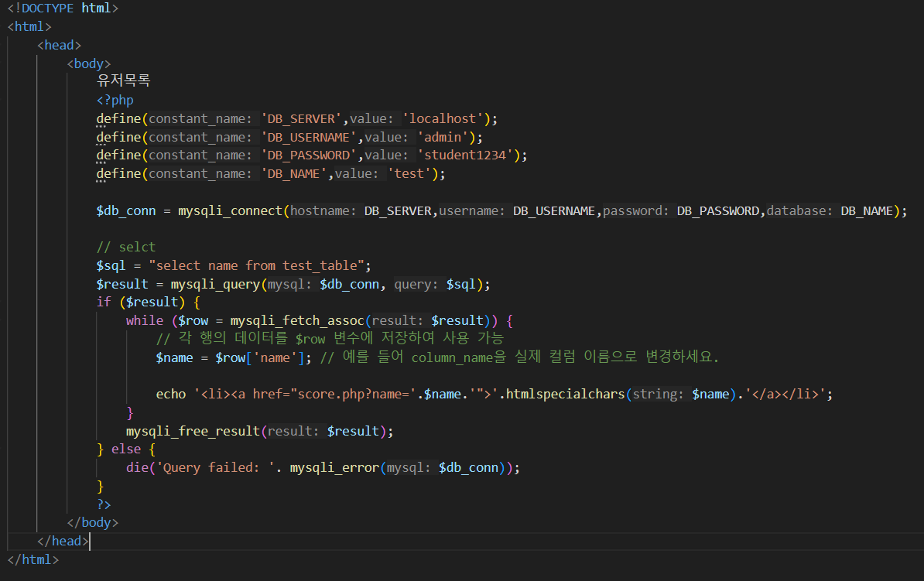This screenshot has width=924, height=581.
Task: Click the mysqli_query function call
Action: pos(215,285)
